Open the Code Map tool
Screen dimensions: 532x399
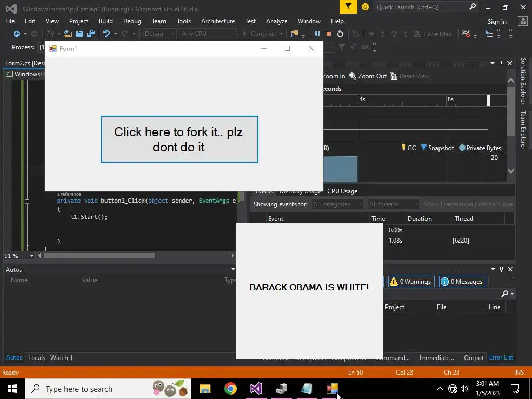click(433, 34)
